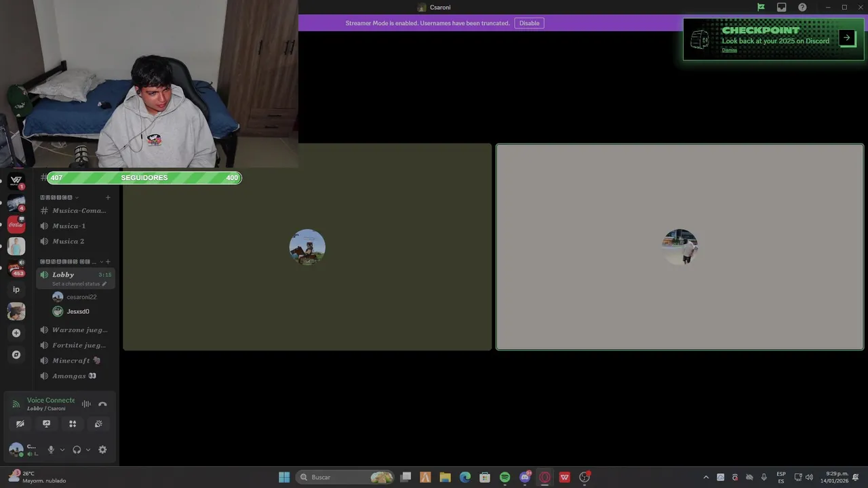Viewport: 868px width, 488px height.
Task: Click the Seguidores progress bar overlay
Action: pos(144,178)
